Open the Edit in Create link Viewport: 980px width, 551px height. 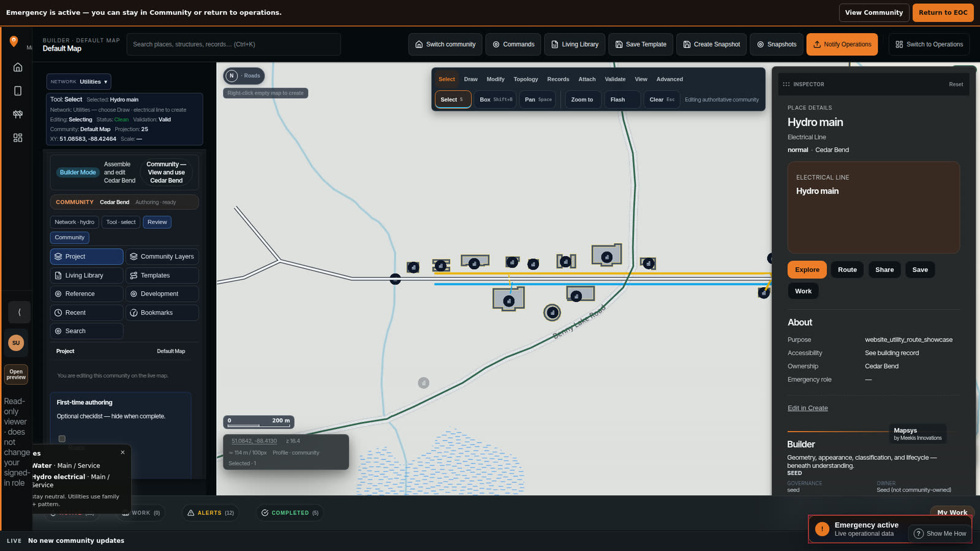coord(807,408)
